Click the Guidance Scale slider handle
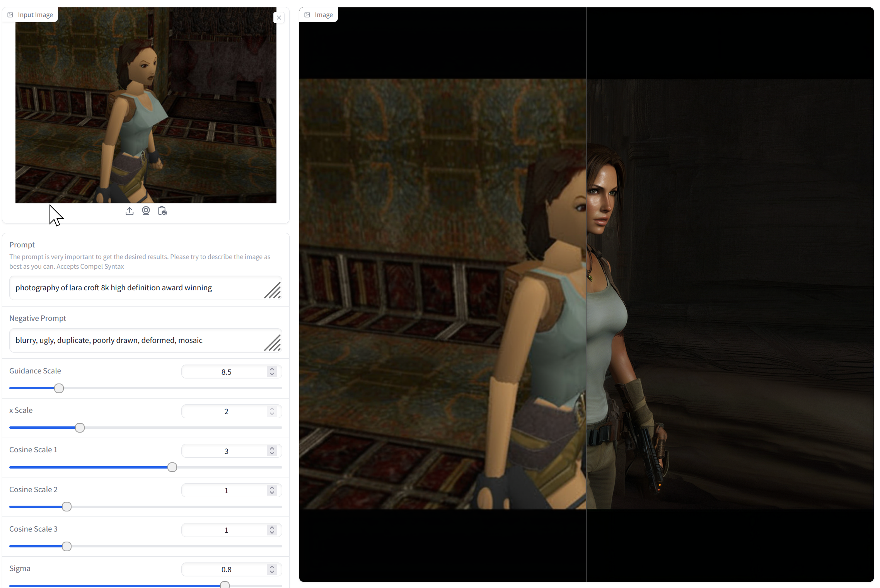 pyautogui.click(x=59, y=388)
